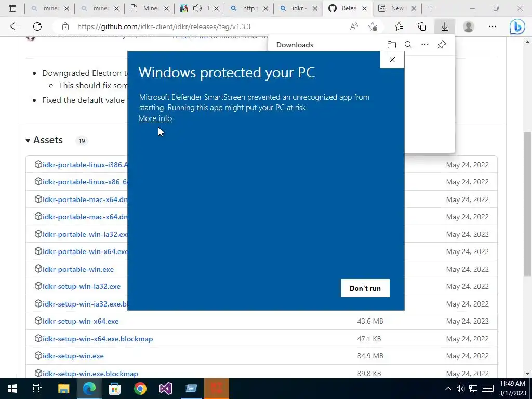This screenshot has width=532, height=399.
Task: Open site information lock icon
Action: [65, 26]
